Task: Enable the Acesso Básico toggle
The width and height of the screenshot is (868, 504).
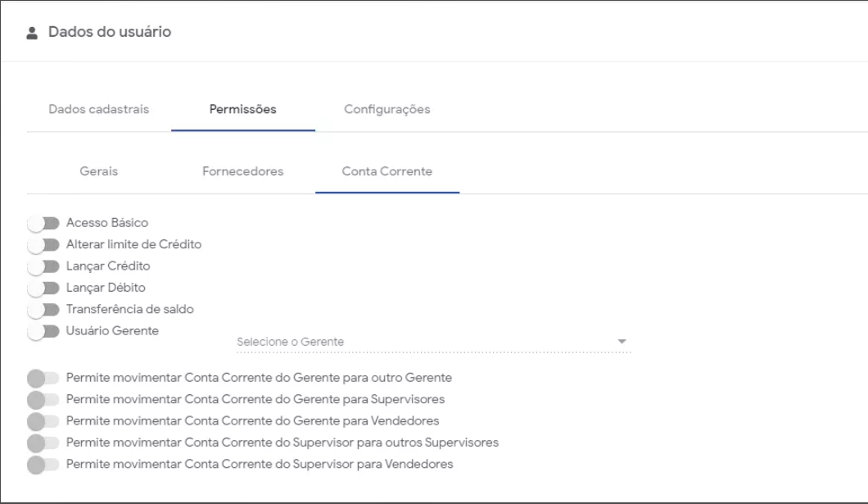Action: pyautogui.click(x=44, y=223)
